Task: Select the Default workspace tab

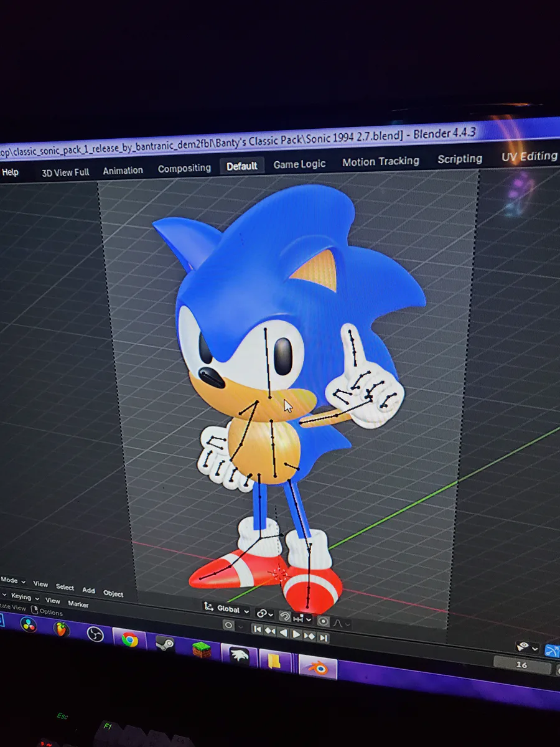Action: pyautogui.click(x=242, y=166)
